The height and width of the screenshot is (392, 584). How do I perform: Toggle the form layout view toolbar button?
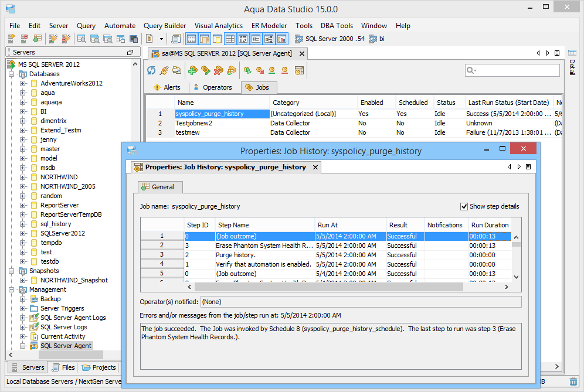(256, 38)
